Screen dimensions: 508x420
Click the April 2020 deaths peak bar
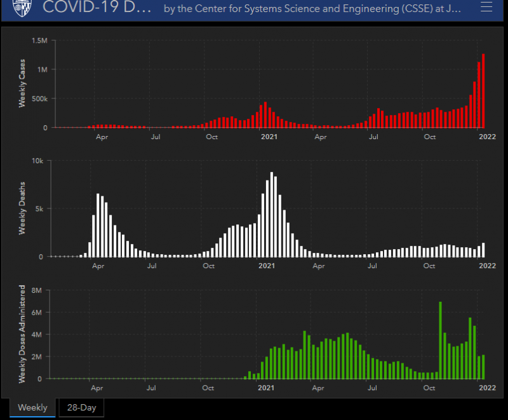click(98, 226)
